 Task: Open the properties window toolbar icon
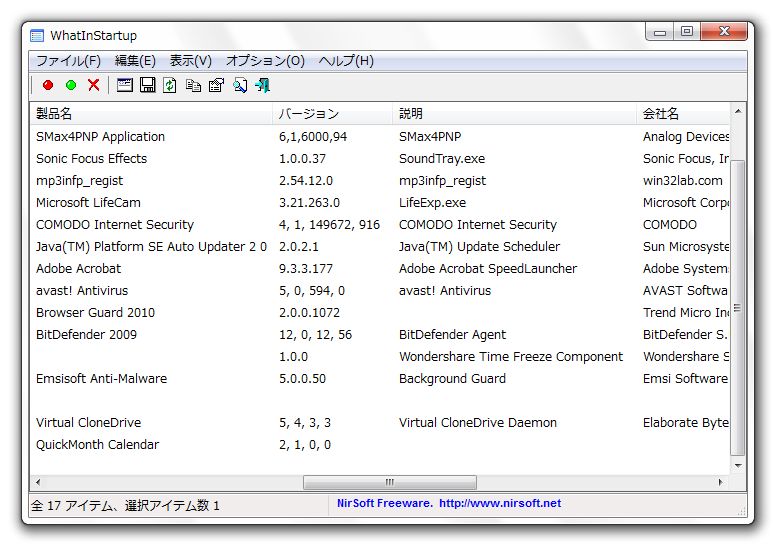tap(124, 86)
